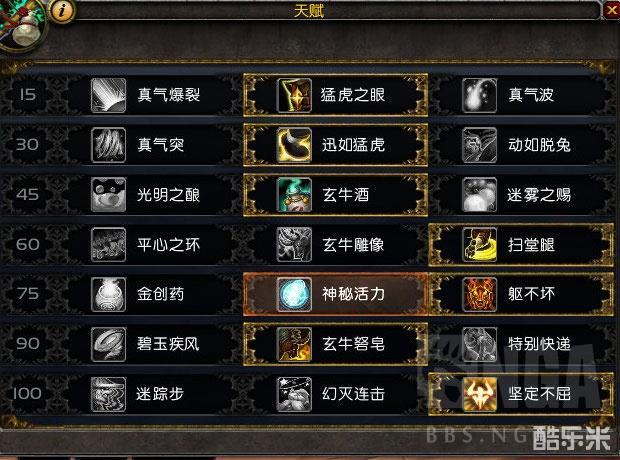620x460 pixels.
Task: Pick the 迅如猛虎 talent icon
Action: (294, 145)
